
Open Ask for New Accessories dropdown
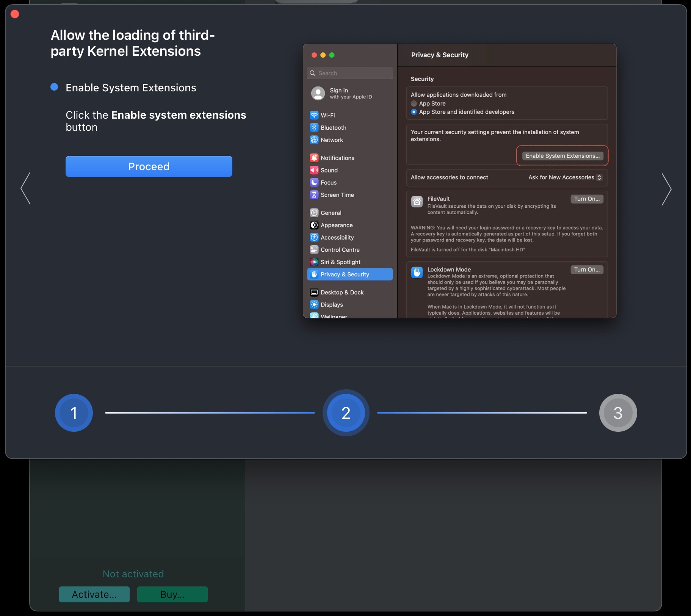click(565, 177)
